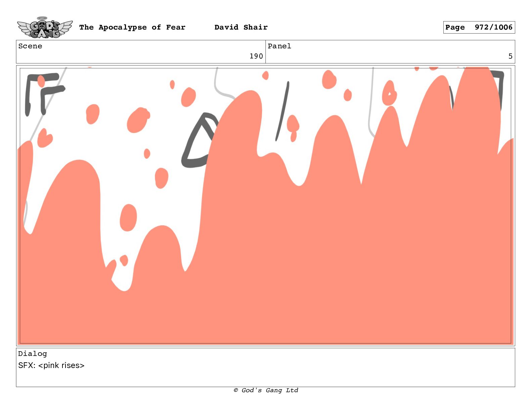Click the gray diagonal slash stroke
The width and height of the screenshot is (532, 411).
[282, 111]
